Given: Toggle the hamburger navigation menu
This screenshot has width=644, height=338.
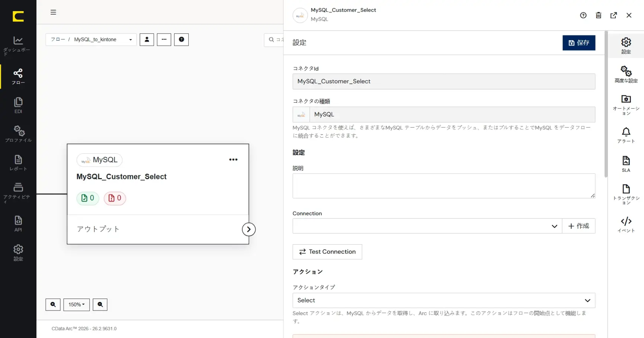Looking at the screenshot, I should click(x=53, y=12).
